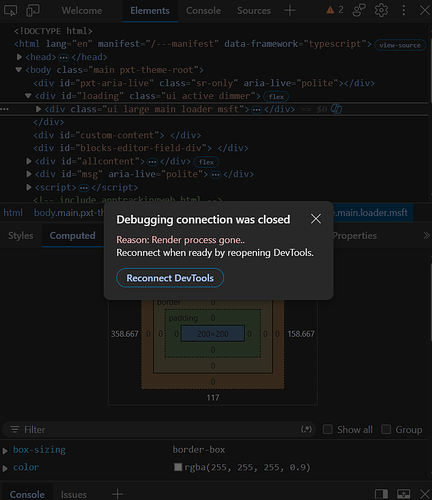The width and height of the screenshot is (432, 500).
Task: Select the custom-content div row
Action: pyautogui.click(x=117, y=135)
